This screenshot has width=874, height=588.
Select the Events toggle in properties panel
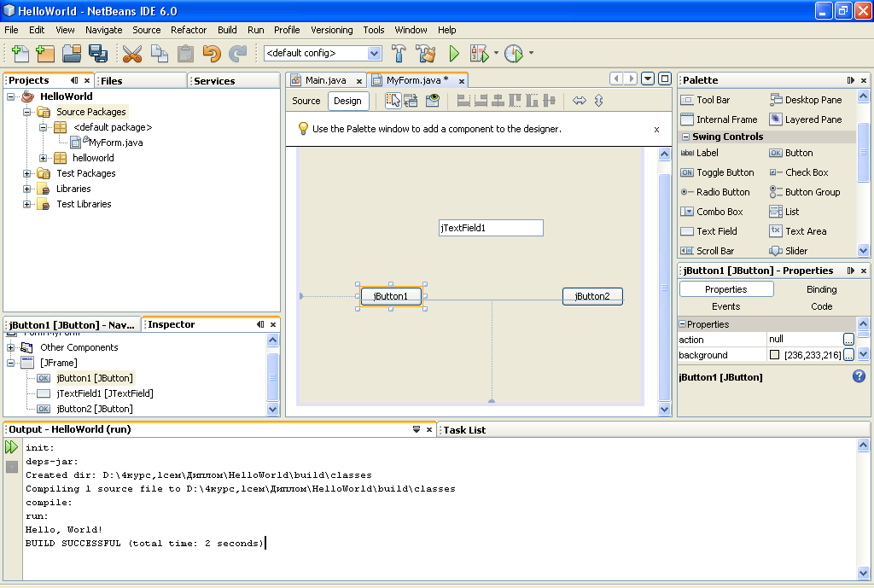pos(725,306)
